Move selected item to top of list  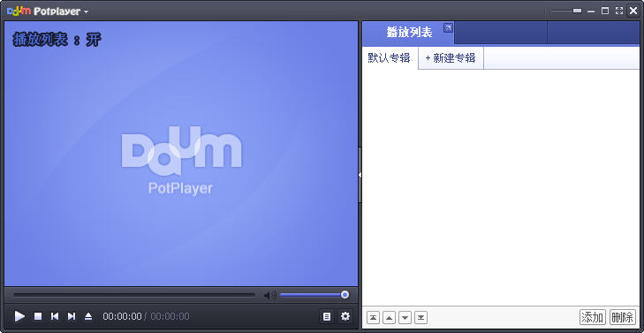373,317
